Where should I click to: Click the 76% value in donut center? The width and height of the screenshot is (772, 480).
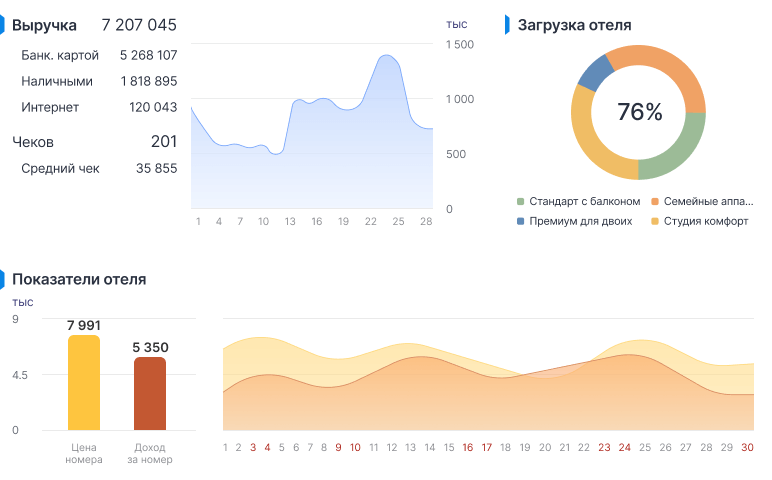click(x=639, y=112)
